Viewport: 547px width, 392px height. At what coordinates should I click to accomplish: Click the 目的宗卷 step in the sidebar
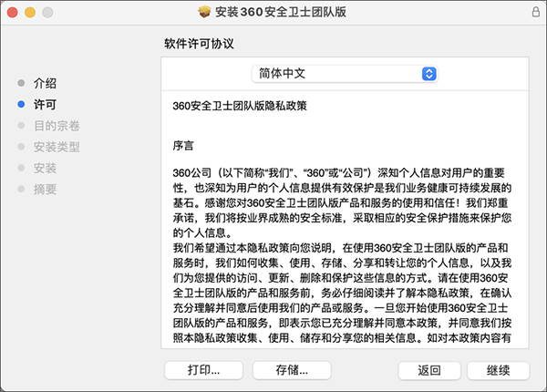[57, 126]
